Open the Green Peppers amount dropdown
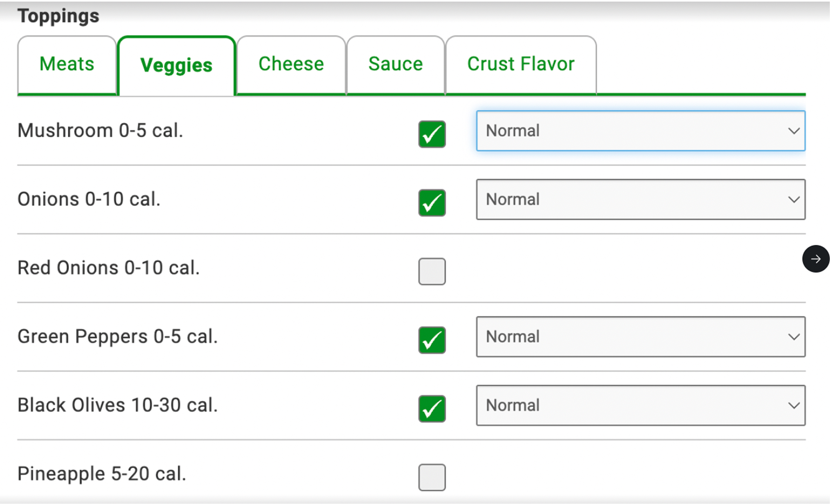The width and height of the screenshot is (830, 504). coord(640,337)
